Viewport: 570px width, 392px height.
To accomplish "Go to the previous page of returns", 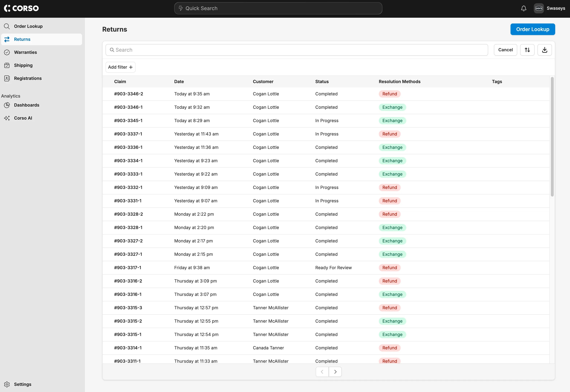I will (x=322, y=372).
